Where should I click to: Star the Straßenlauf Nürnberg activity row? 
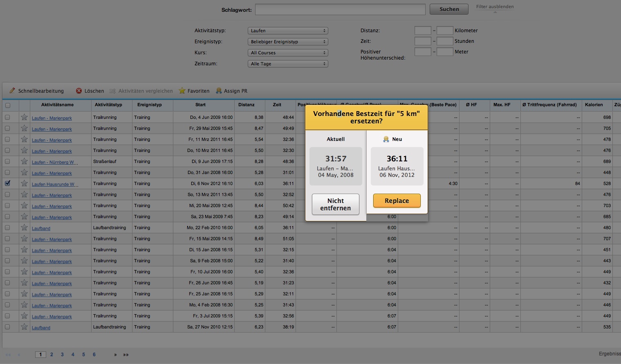pos(25,161)
